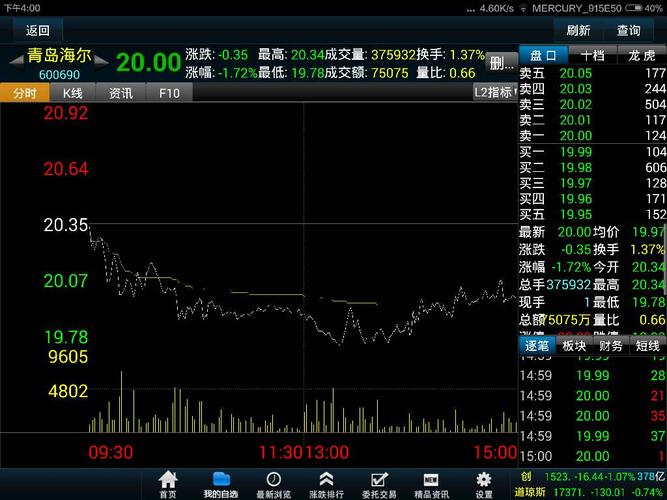Screen dimensions: 667x500
Task: Tap the 卖四 20.03 ask row
Action: click(x=593, y=89)
